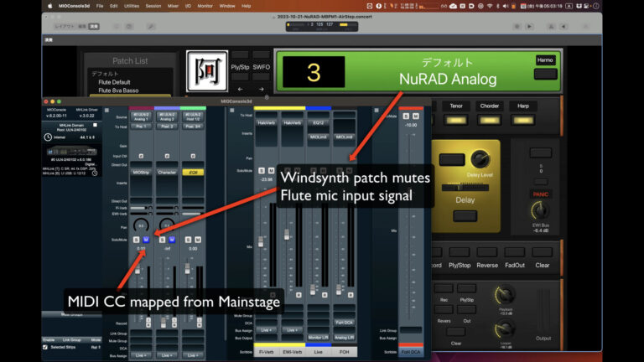644x362 pixels.
Task: Click the button above the FadOut label
Action: pos(515,252)
